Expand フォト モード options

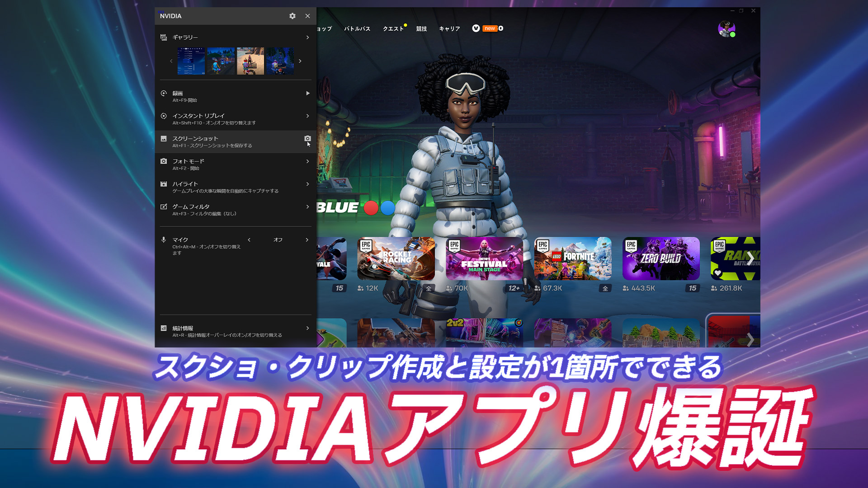pyautogui.click(x=307, y=161)
